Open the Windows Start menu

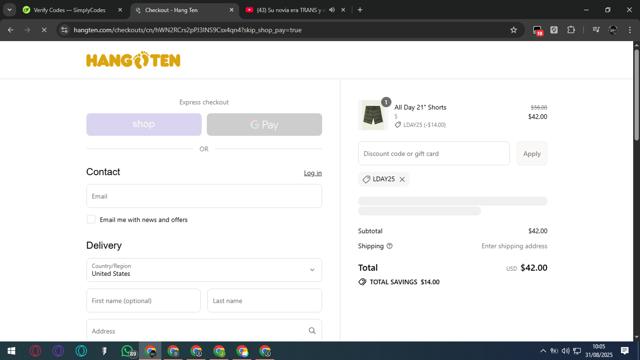pos(11,351)
